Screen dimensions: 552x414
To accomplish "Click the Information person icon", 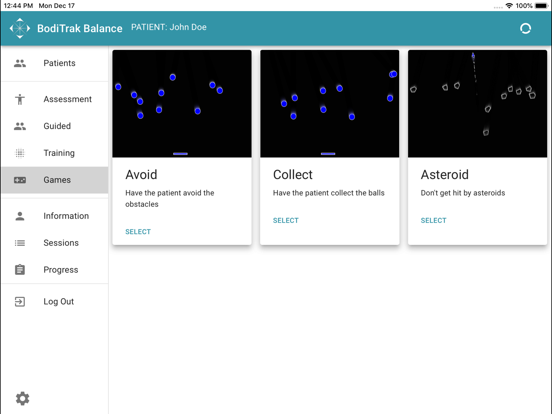I will [20, 216].
